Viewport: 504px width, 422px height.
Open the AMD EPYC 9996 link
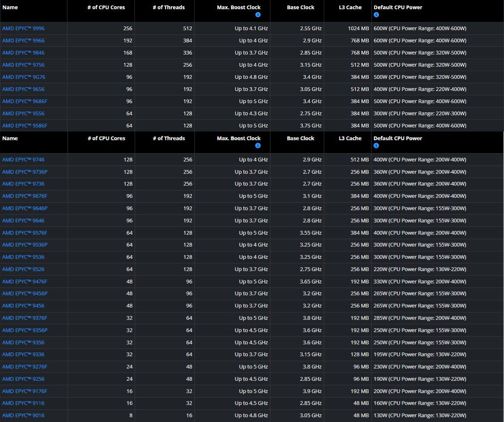click(23, 28)
